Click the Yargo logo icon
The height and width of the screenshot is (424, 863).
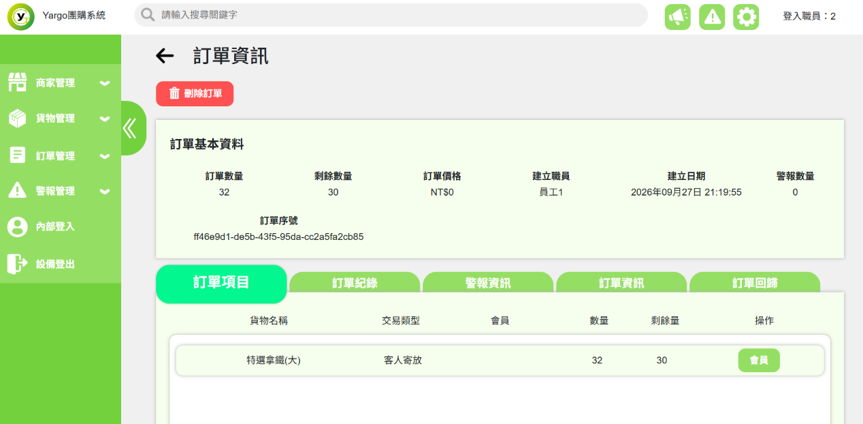[21, 17]
